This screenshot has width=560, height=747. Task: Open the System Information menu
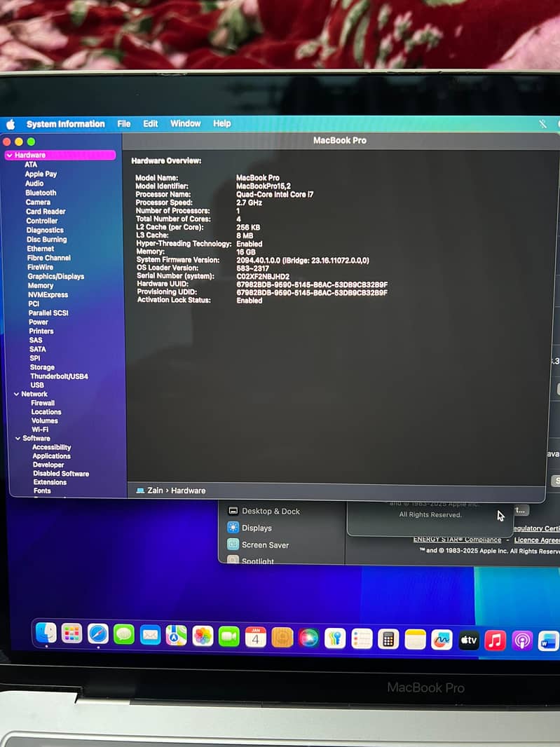click(x=65, y=124)
